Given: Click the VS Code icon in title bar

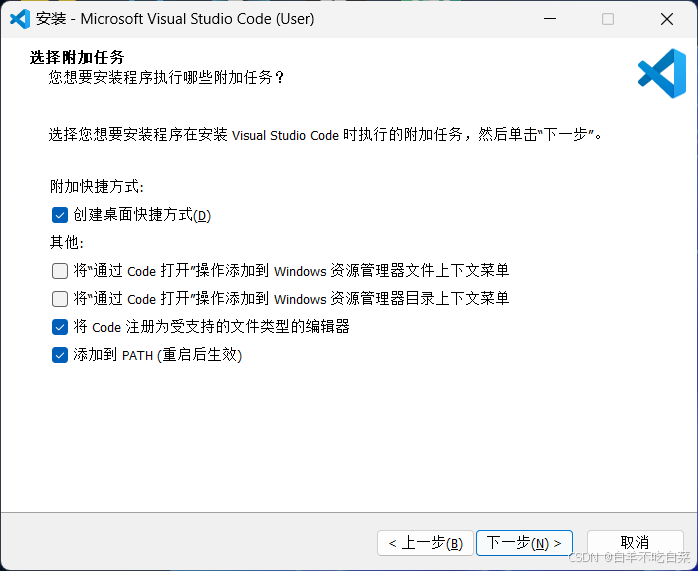Looking at the screenshot, I should (x=20, y=19).
